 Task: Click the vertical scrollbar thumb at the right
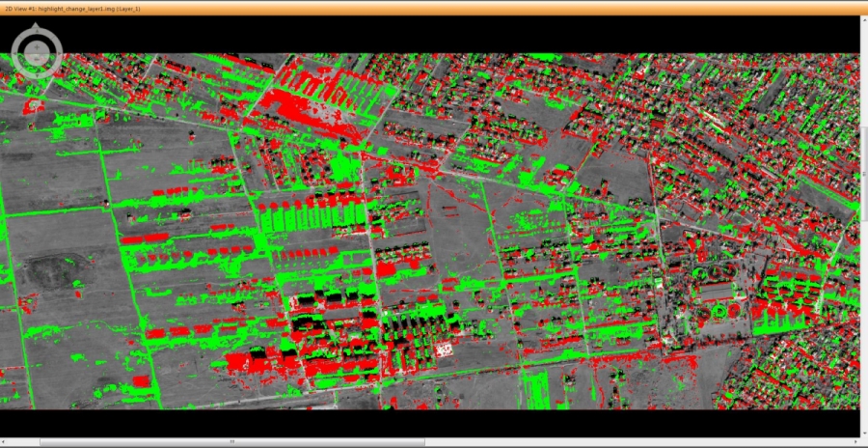pyautogui.click(x=864, y=173)
